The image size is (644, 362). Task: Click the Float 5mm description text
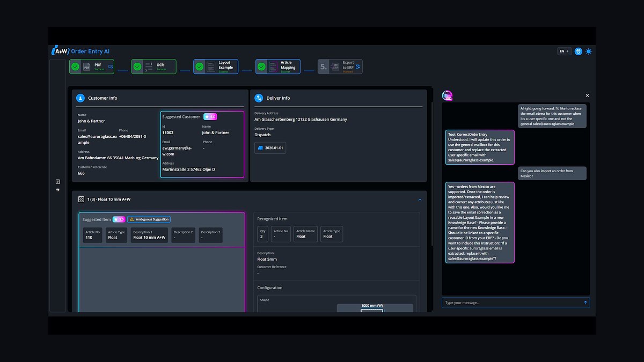click(267, 259)
